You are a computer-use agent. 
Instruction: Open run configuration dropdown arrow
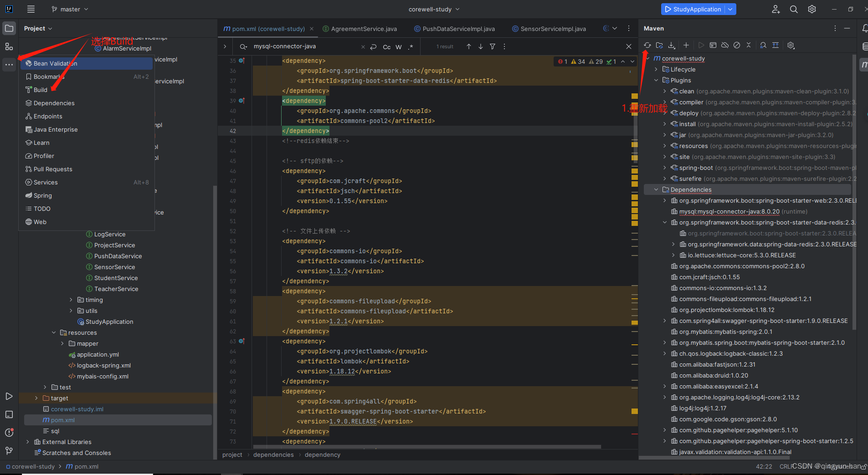[730, 9]
